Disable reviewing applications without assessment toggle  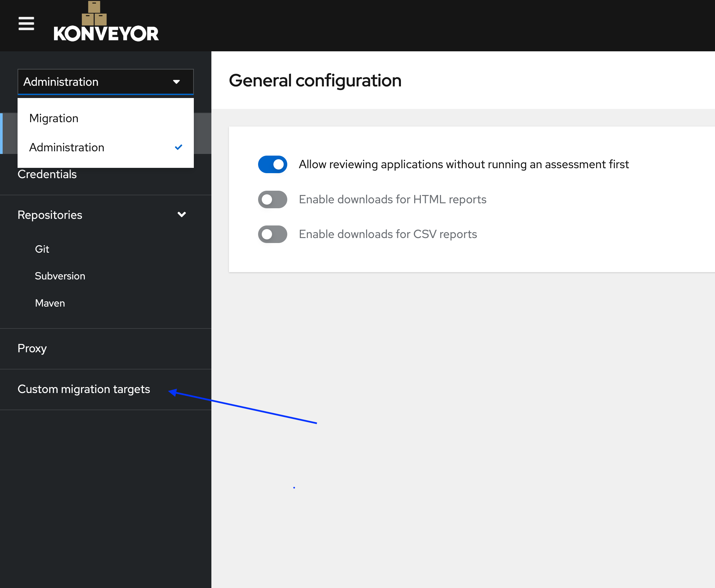(x=272, y=165)
